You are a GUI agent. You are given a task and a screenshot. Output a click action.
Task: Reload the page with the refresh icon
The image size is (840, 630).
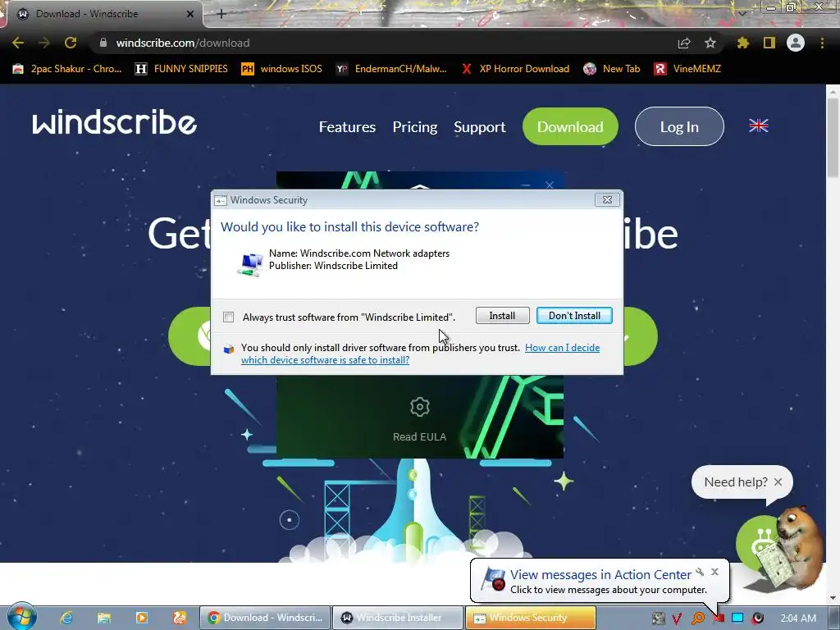(71, 43)
